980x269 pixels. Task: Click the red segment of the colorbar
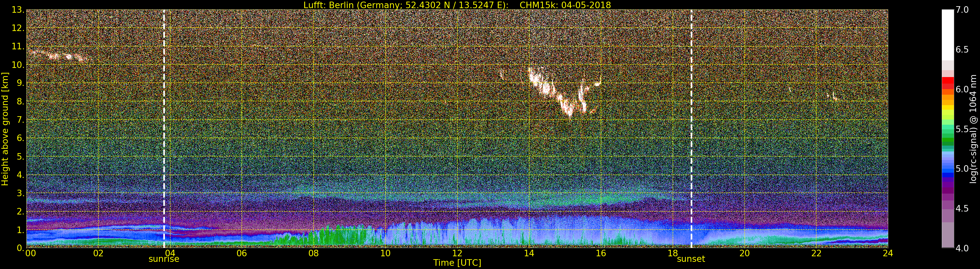click(x=948, y=83)
